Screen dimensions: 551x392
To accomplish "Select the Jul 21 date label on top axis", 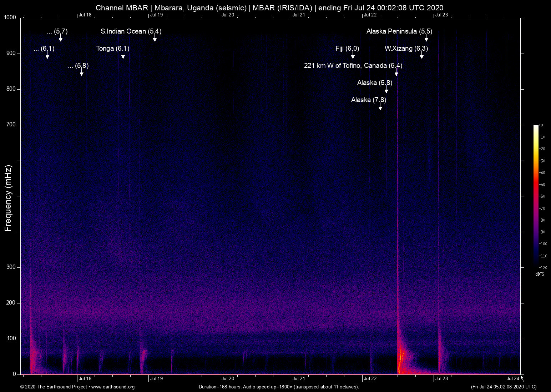I will coord(299,15).
